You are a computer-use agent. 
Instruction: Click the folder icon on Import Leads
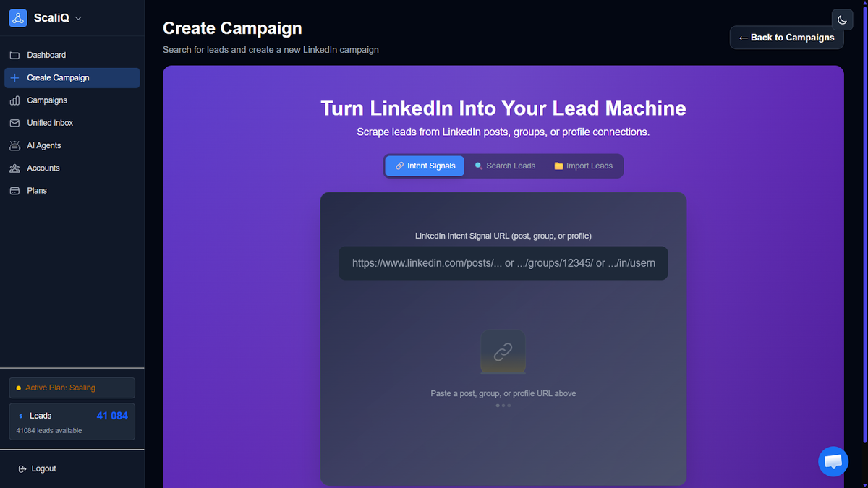point(558,166)
